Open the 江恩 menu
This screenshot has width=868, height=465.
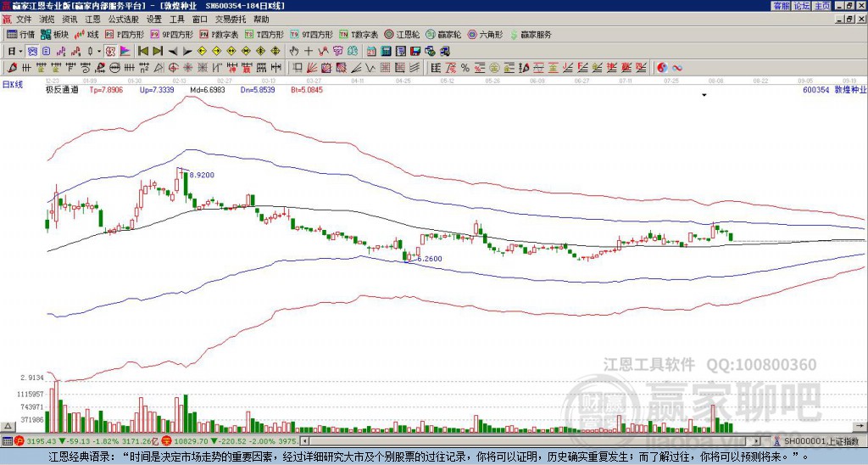pos(92,20)
